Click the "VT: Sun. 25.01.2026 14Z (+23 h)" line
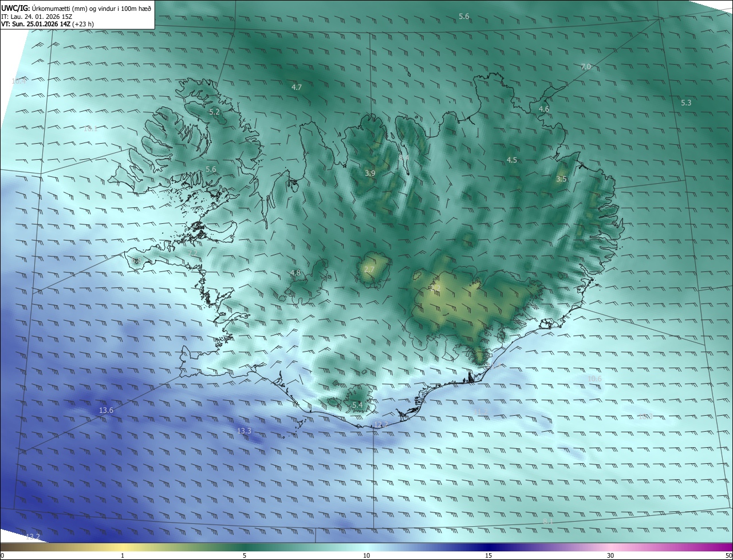 pyautogui.click(x=48, y=25)
